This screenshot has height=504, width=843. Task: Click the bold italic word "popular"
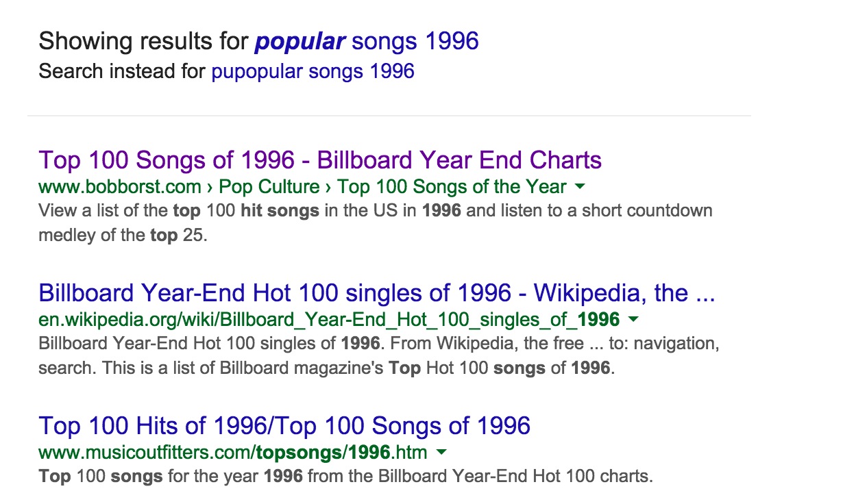coord(300,42)
